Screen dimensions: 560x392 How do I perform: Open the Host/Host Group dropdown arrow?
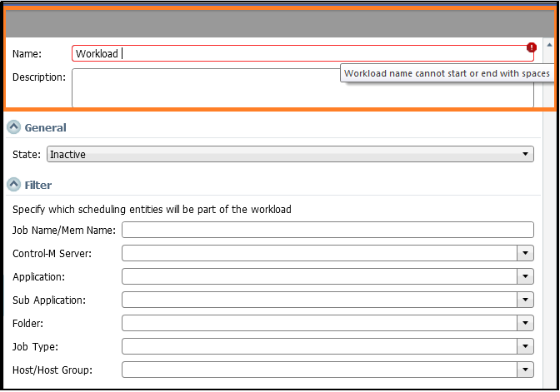point(525,370)
